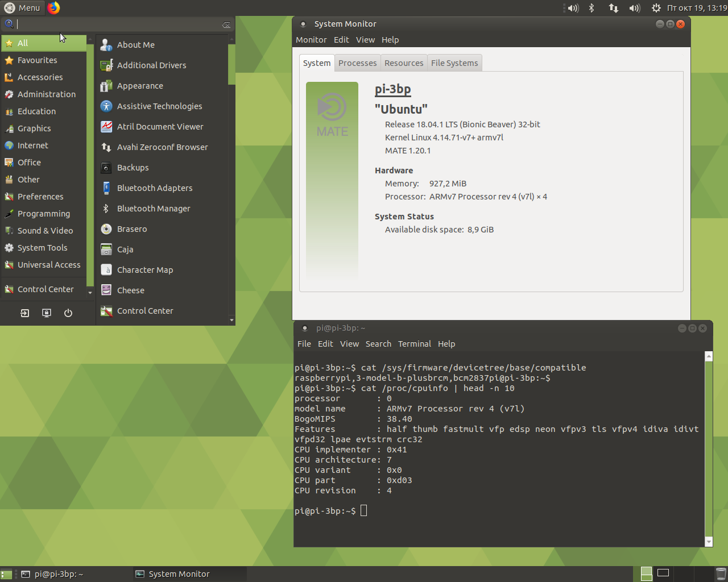Expand the category list scroll-down arrow

pos(90,293)
